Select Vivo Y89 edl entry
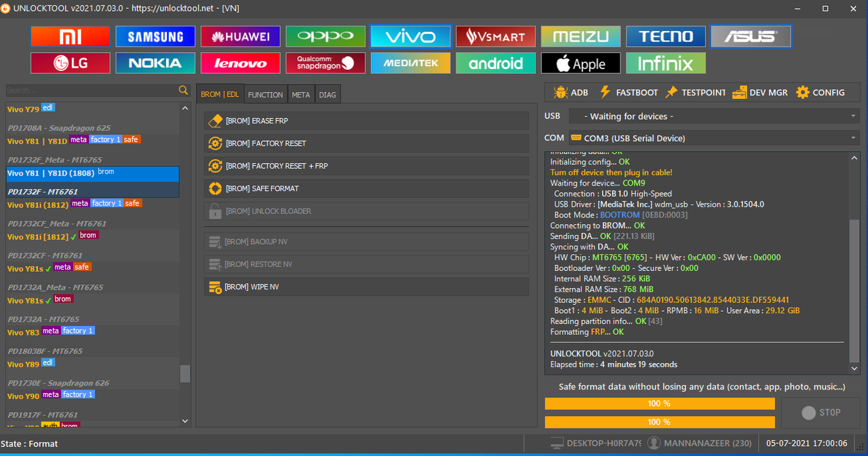 tap(93, 364)
